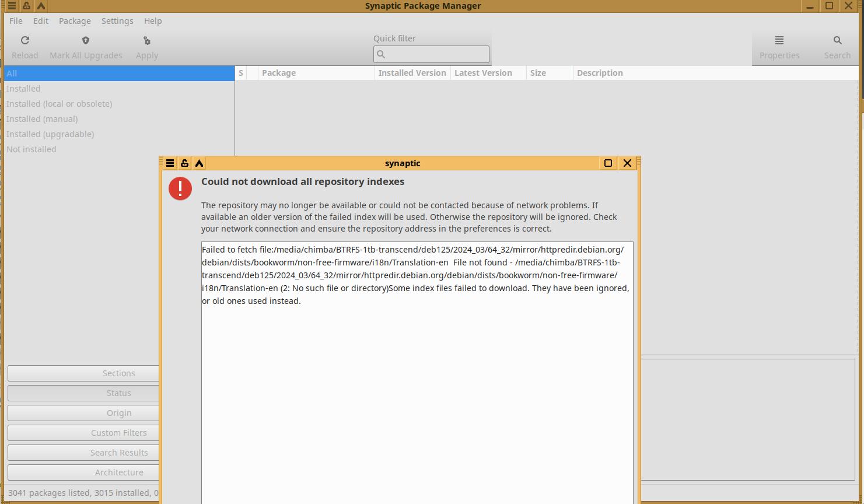The image size is (864, 504).
Task: Click the Architecture button
Action: [x=83, y=473]
